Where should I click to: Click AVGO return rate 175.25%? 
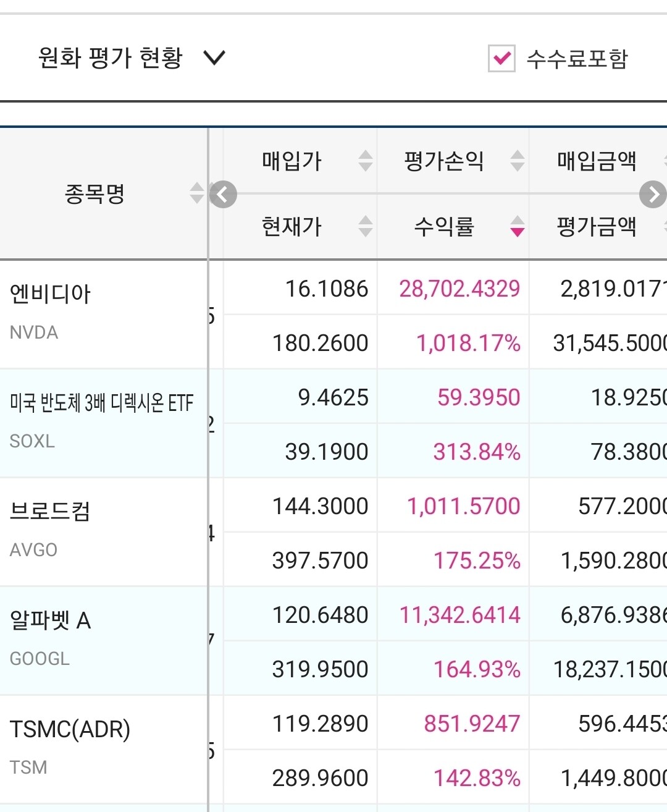tap(477, 560)
